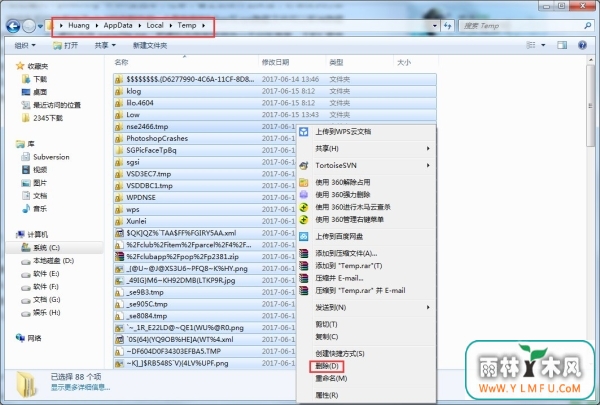Click 使用 360管理右键菜单

[367, 220]
